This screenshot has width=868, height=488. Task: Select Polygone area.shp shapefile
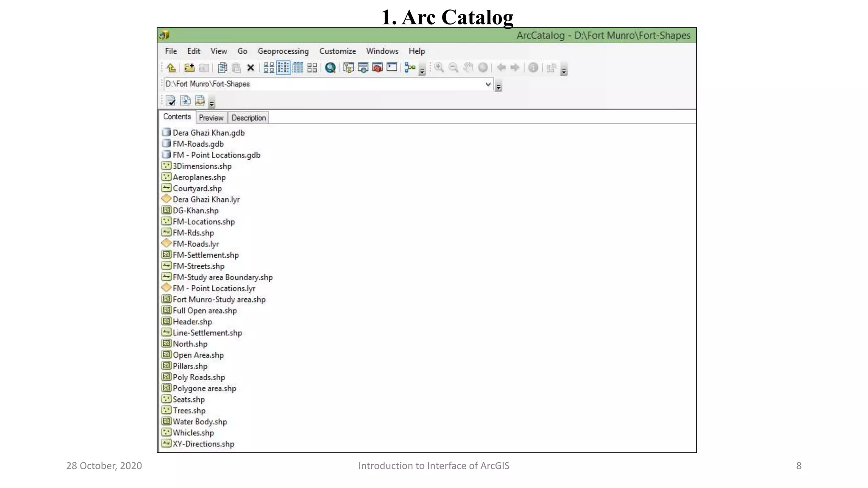[x=199, y=388]
